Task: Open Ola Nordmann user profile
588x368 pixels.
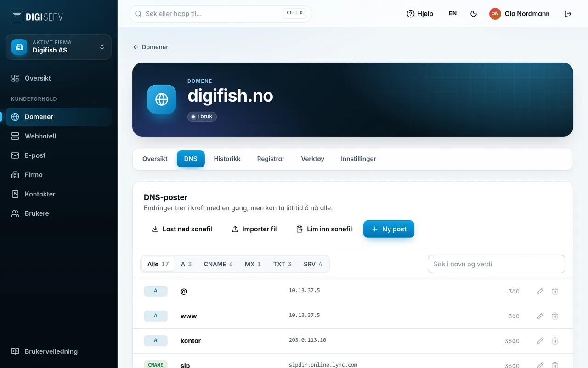Action: click(520, 14)
